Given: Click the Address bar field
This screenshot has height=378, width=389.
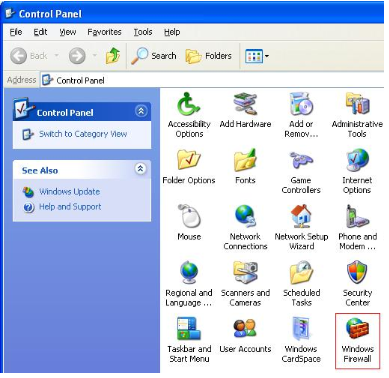Looking at the screenshot, I should click(x=213, y=80).
